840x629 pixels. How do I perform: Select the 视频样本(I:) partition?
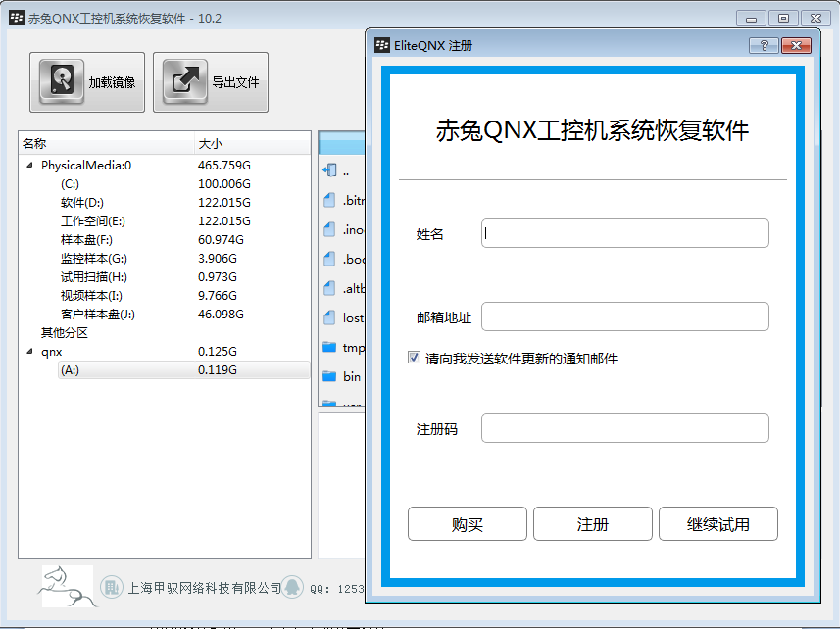(91, 296)
